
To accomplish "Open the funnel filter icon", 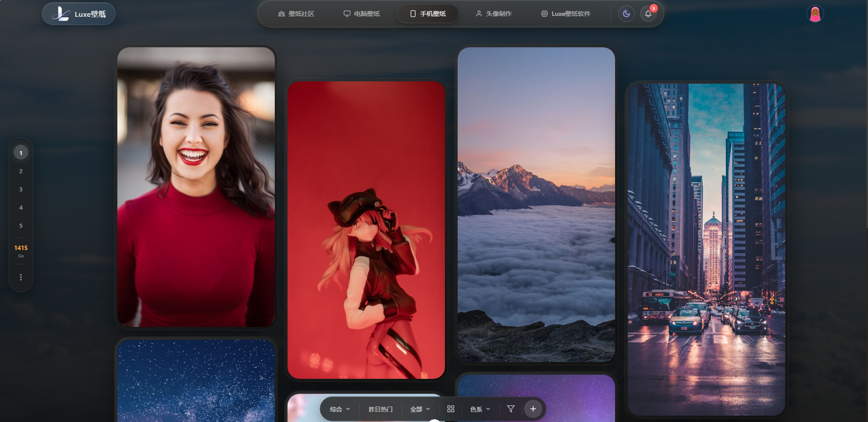I will point(510,409).
